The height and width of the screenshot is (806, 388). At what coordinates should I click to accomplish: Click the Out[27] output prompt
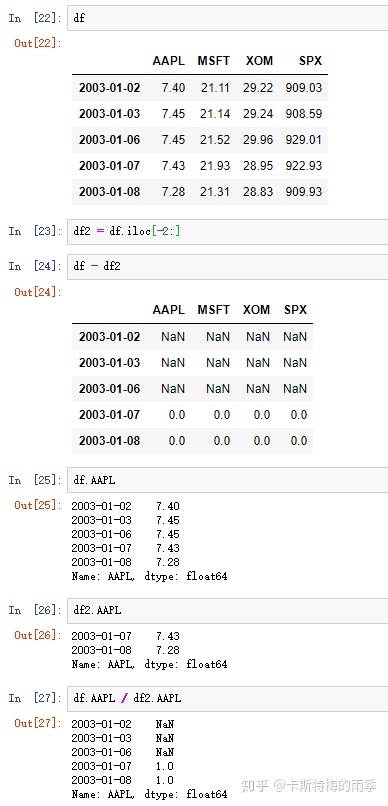pyautogui.click(x=38, y=723)
